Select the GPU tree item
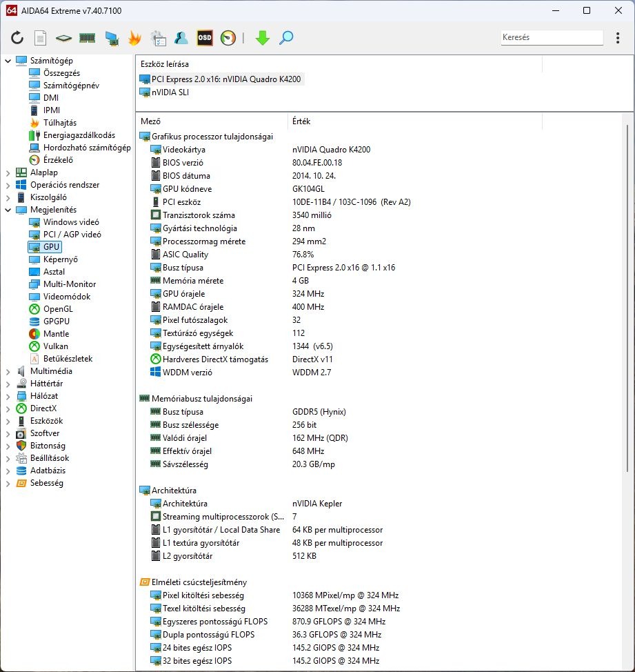The width and height of the screenshot is (635, 672). 51,247
